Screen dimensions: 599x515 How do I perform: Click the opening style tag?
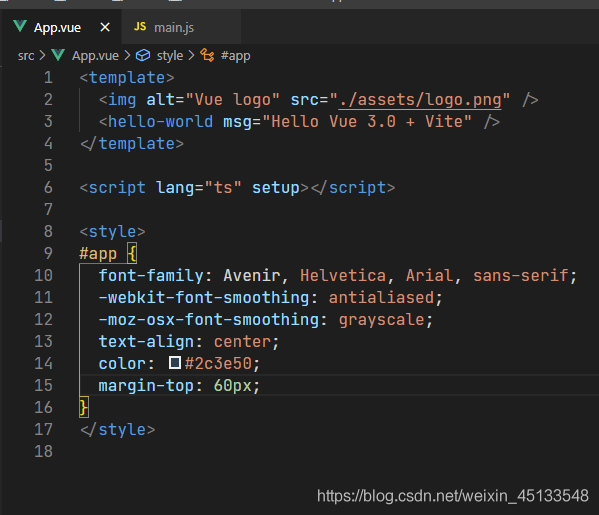pyautogui.click(x=112, y=232)
